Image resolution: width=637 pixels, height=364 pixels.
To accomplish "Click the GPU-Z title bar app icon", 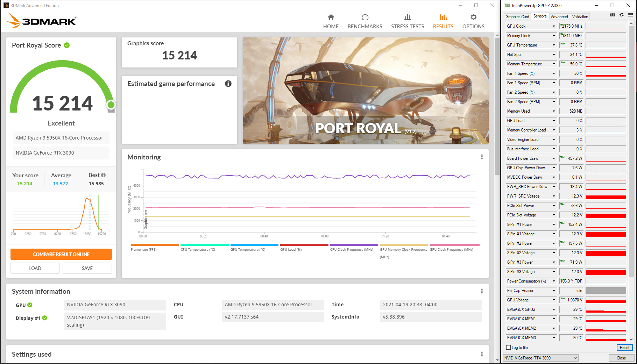I will 507,5.
